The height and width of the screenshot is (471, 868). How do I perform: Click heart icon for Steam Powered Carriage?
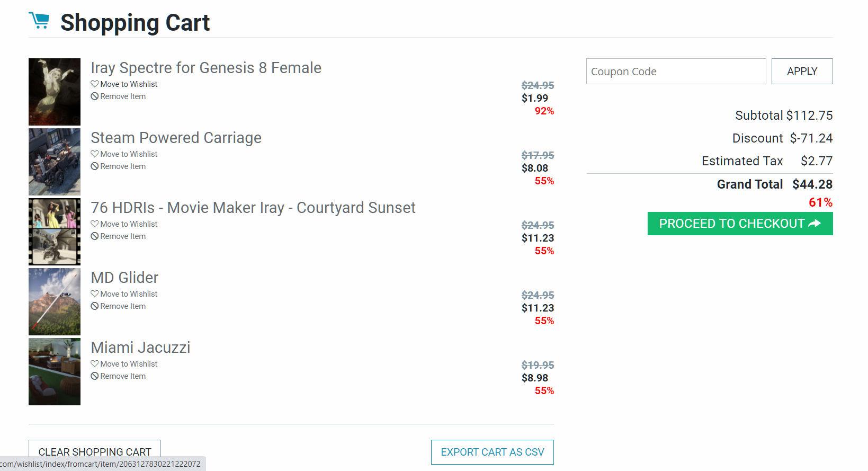pyautogui.click(x=95, y=154)
